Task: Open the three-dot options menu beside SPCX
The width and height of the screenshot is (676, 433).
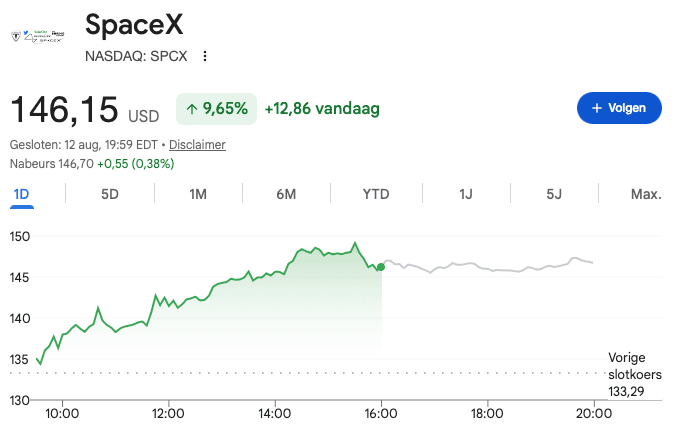Action: (205, 56)
